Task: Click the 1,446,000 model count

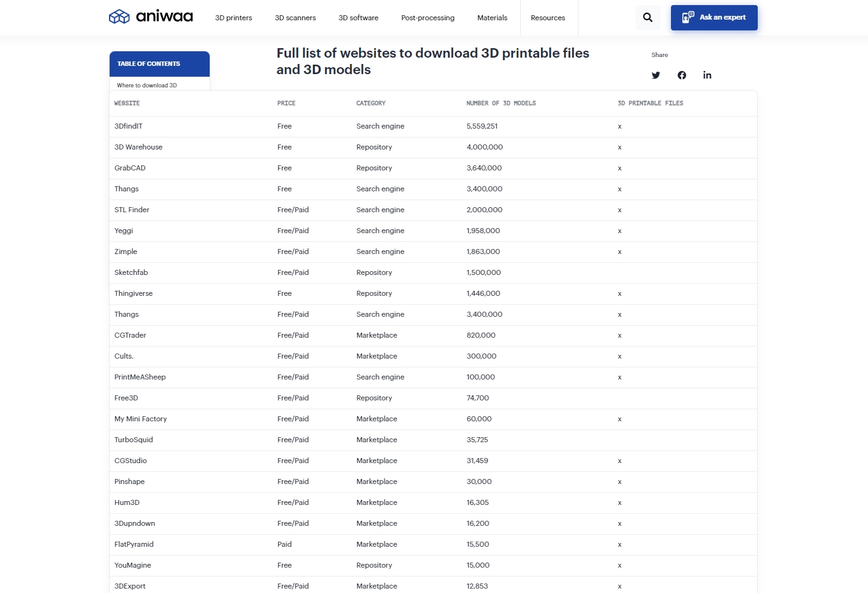Action: pos(483,293)
